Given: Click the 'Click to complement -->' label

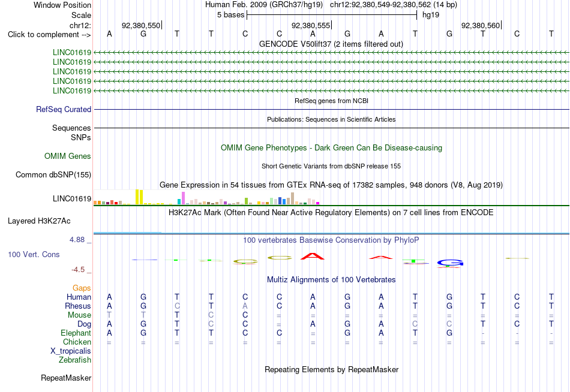Looking at the screenshot, I should coord(49,35).
